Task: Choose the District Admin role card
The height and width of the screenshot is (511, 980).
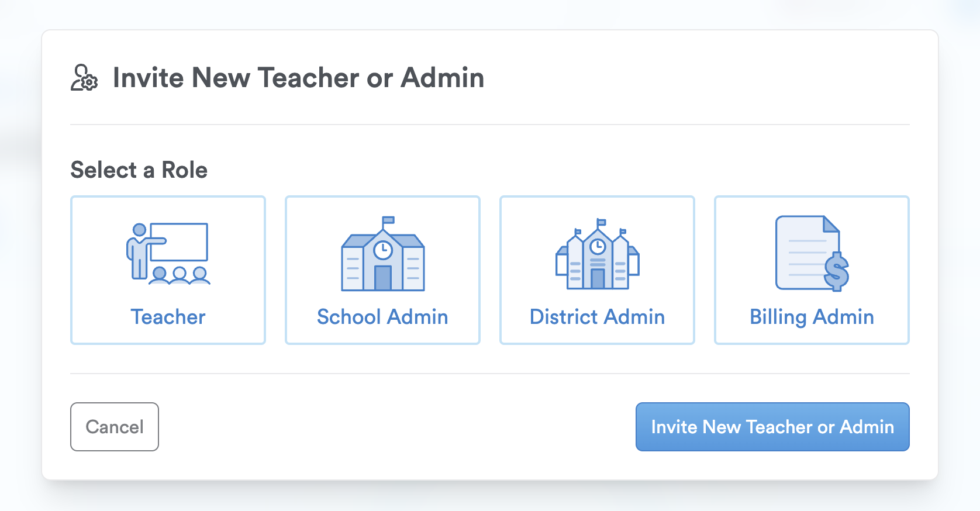Action: pyautogui.click(x=597, y=270)
